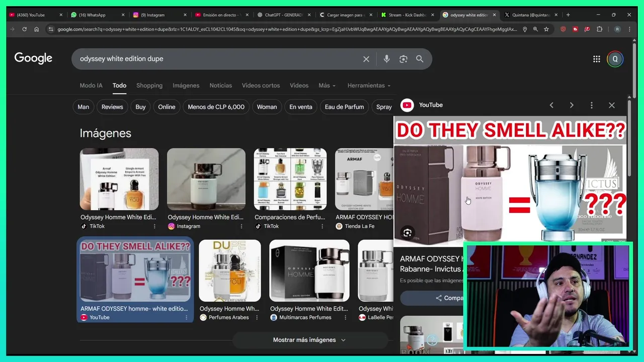Expand the Herramientas dropdown
This screenshot has width=644, height=362.
coord(369,85)
